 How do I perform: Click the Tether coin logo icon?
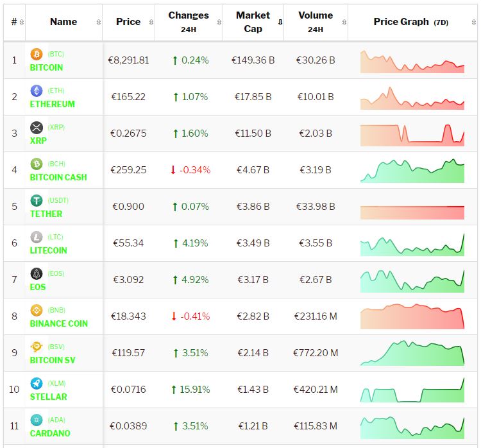pyautogui.click(x=37, y=201)
